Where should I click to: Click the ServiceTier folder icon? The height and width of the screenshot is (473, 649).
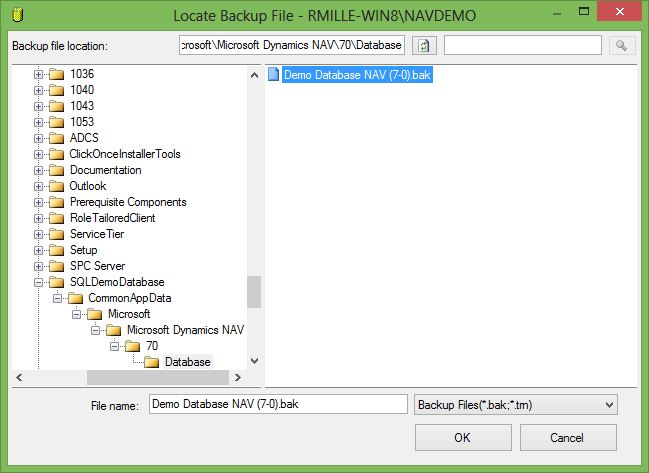[57, 235]
